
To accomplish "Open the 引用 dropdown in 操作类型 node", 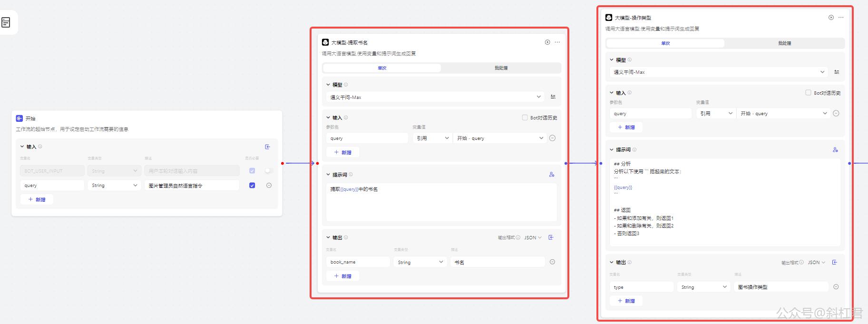I will pos(716,113).
